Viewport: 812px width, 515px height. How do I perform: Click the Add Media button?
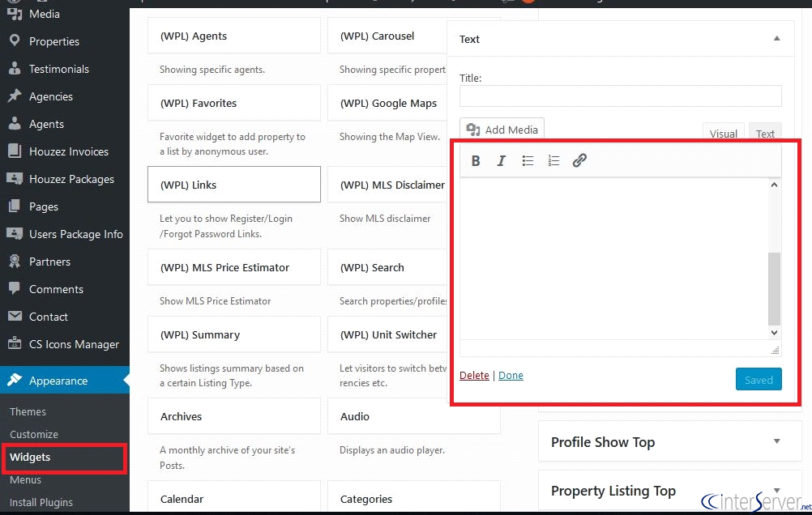coord(502,130)
